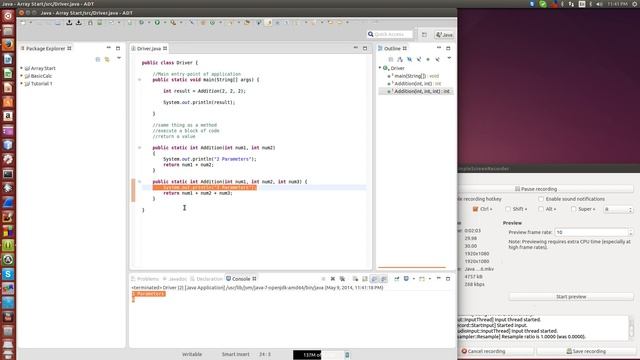Click the Open Console icon
Image resolution: width=640 pixels, height=360 pixels.
coord(422,279)
